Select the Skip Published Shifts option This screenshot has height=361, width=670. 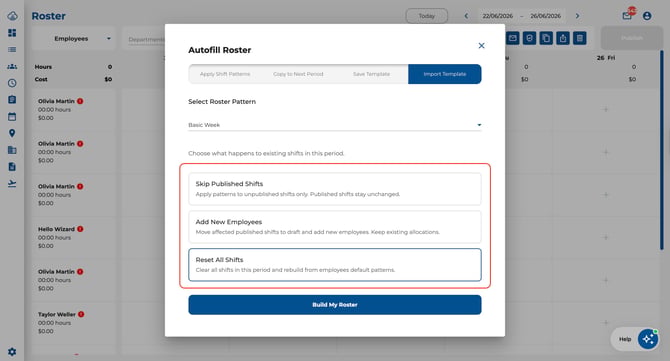pyautogui.click(x=335, y=189)
